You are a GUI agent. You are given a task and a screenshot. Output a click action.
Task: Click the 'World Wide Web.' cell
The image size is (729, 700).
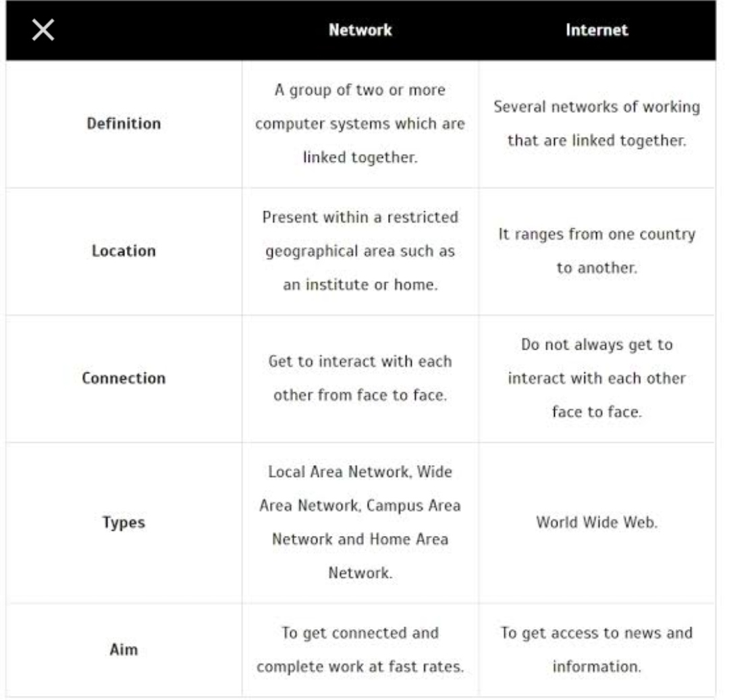pyautogui.click(x=597, y=522)
